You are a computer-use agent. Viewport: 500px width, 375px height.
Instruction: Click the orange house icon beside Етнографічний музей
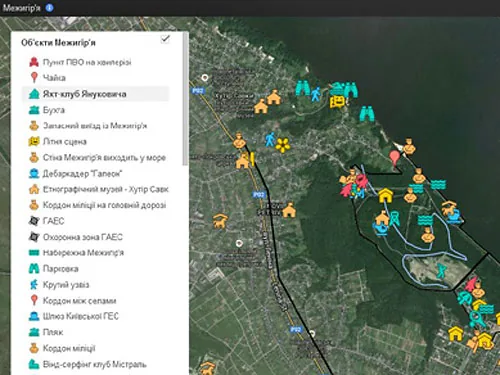pyautogui.click(x=34, y=189)
